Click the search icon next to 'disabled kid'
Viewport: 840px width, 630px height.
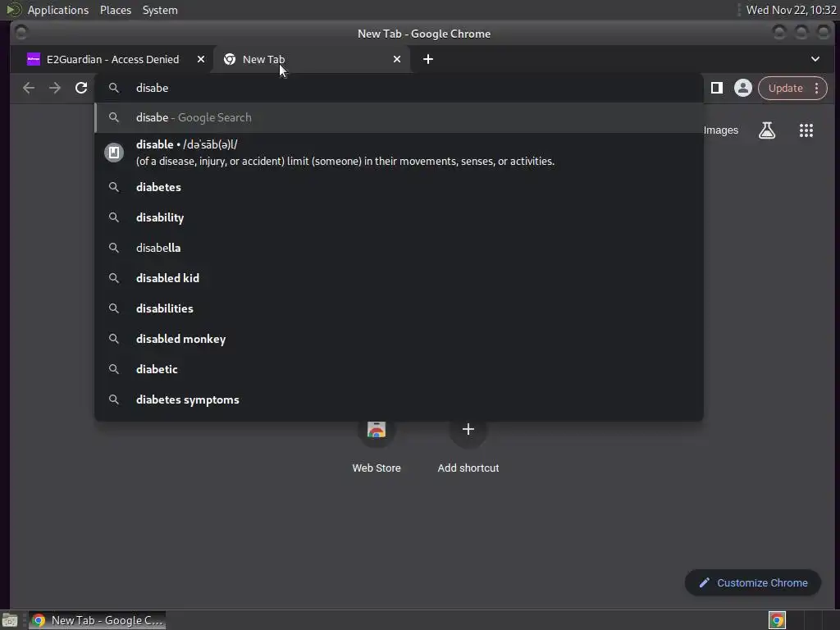point(113,278)
